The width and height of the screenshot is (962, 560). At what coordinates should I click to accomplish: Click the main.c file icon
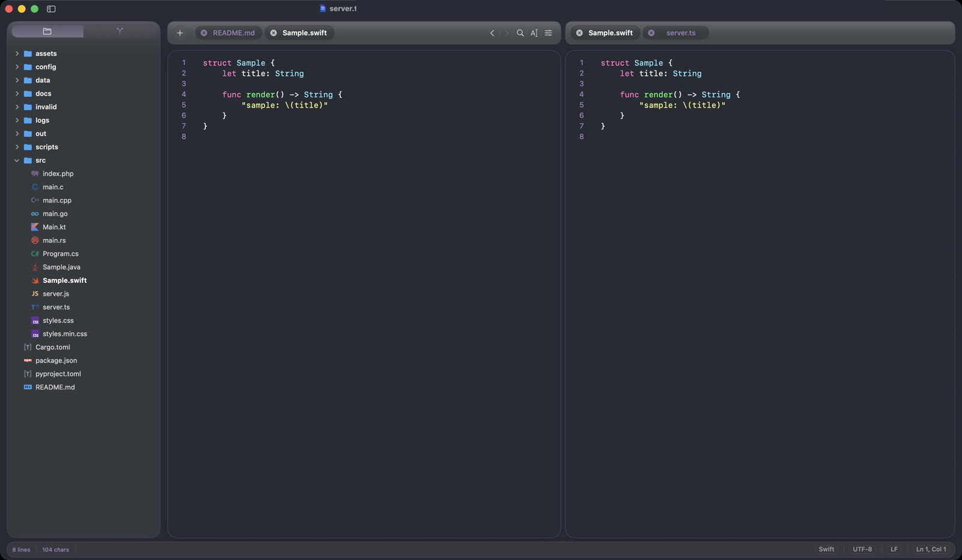[x=35, y=187]
